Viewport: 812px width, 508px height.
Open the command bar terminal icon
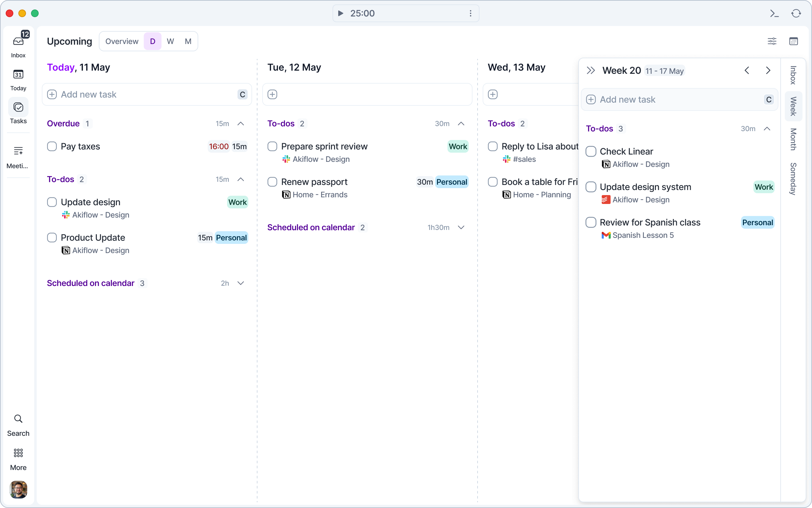pos(774,13)
